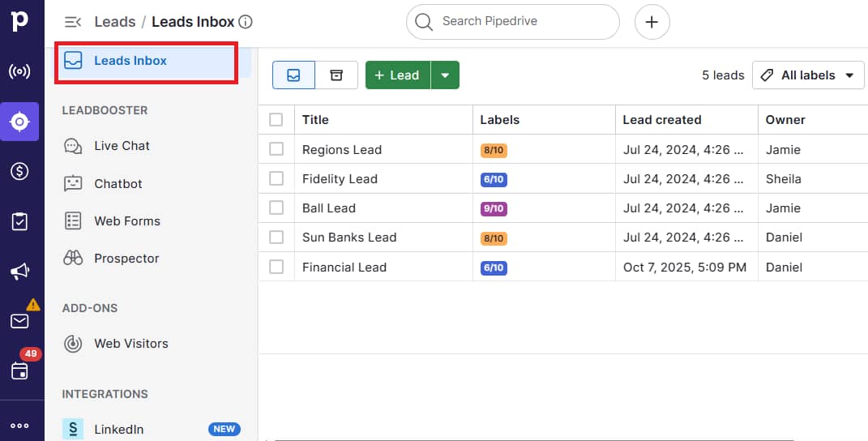Click the Search Pipedrive input field

click(512, 22)
